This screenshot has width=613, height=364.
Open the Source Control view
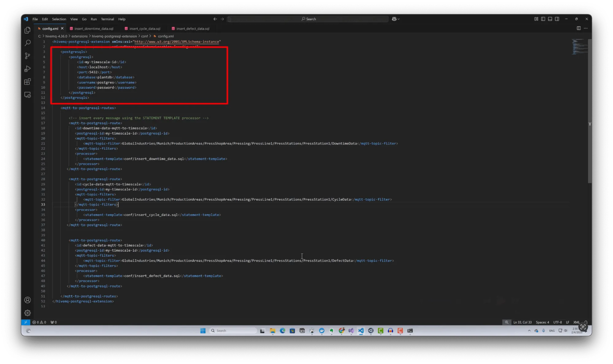coord(28,56)
